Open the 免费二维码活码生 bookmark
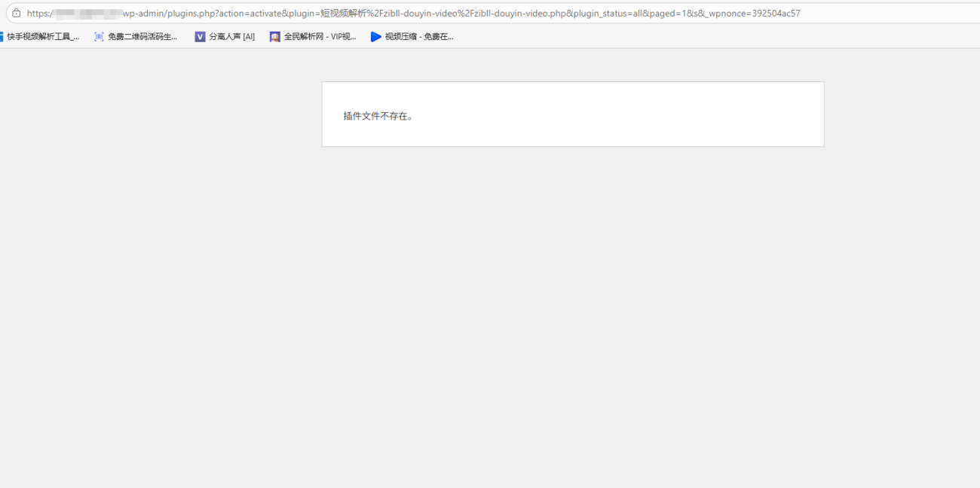Viewport: 980px width, 488px height. point(142,36)
